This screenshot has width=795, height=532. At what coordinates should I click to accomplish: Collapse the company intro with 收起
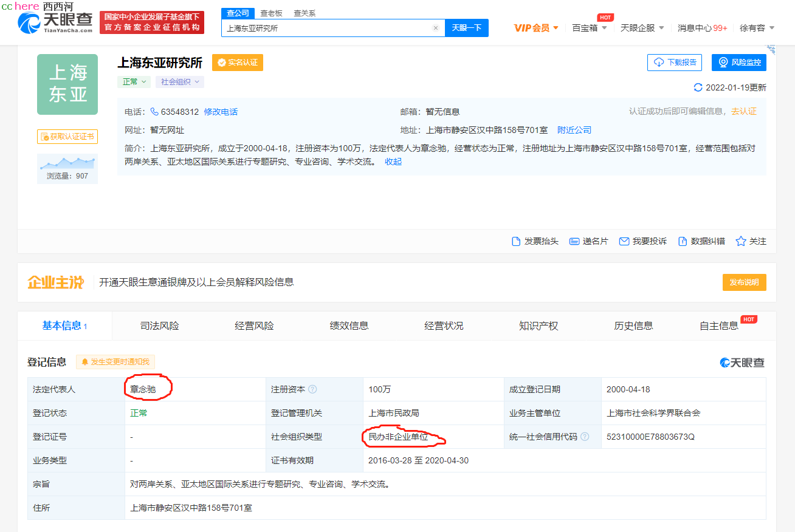[x=393, y=162]
